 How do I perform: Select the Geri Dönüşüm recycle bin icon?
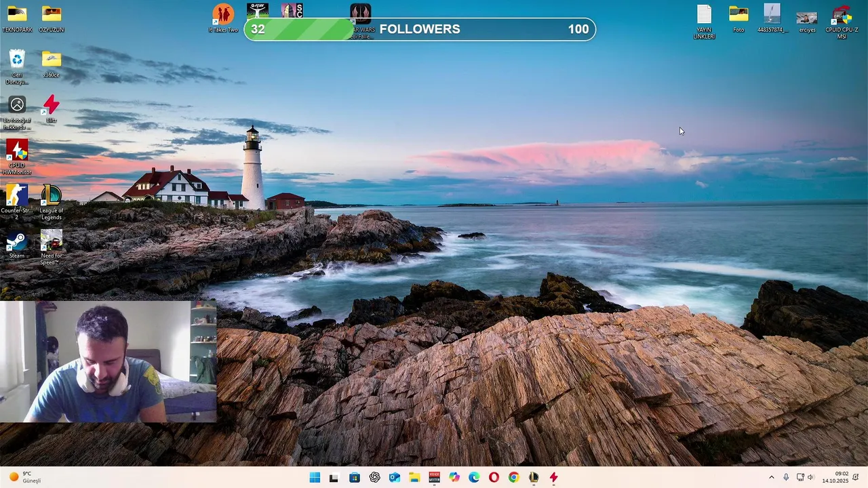tap(17, 67)
